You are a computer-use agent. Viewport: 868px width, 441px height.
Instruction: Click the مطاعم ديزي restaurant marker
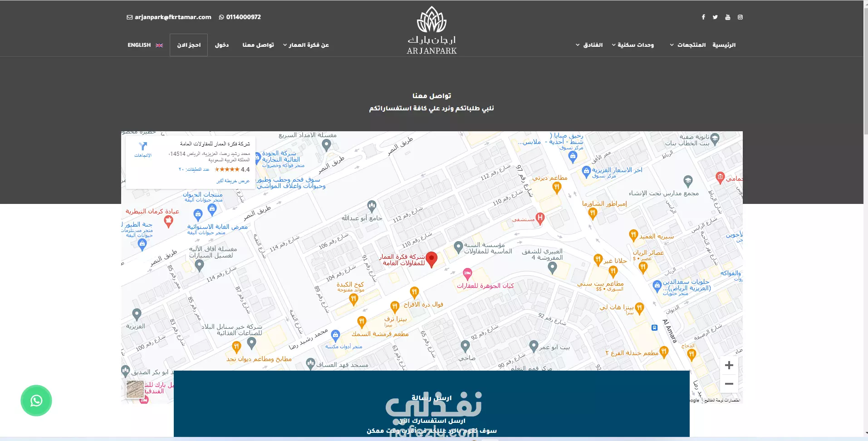(557, 188)
